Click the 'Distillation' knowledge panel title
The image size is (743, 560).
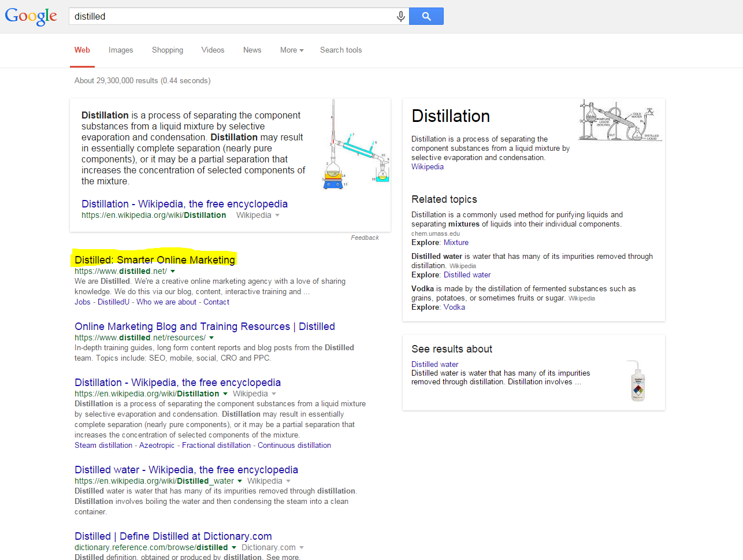[x=451, y=116]
